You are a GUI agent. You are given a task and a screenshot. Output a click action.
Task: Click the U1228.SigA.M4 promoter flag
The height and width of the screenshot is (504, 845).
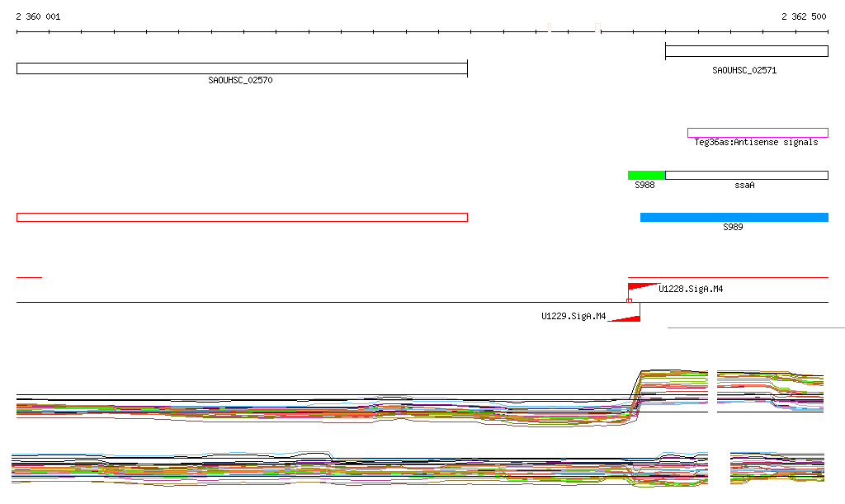[x=644, y=287]
